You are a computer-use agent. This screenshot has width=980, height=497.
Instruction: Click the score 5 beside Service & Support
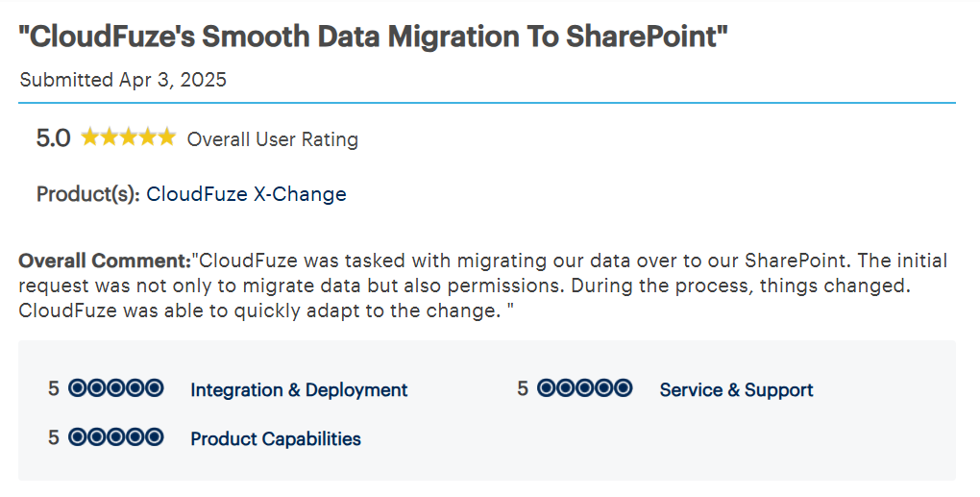tap(523, 389)
